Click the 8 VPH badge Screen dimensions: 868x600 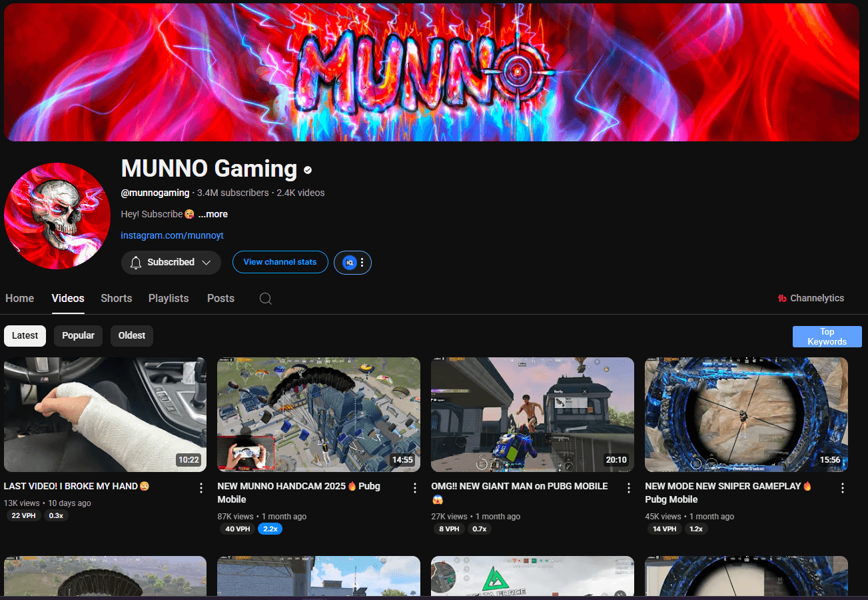click(x=449, y=529)
